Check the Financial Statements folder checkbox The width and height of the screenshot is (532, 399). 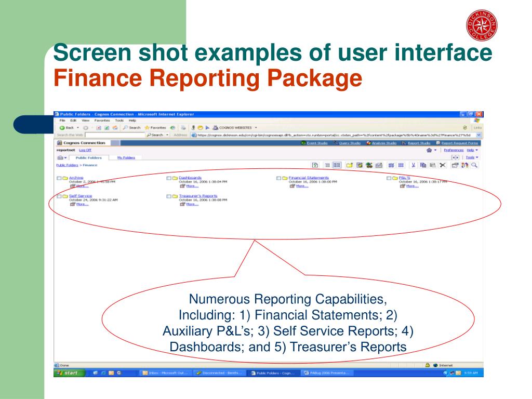click(x=279, y=178)
